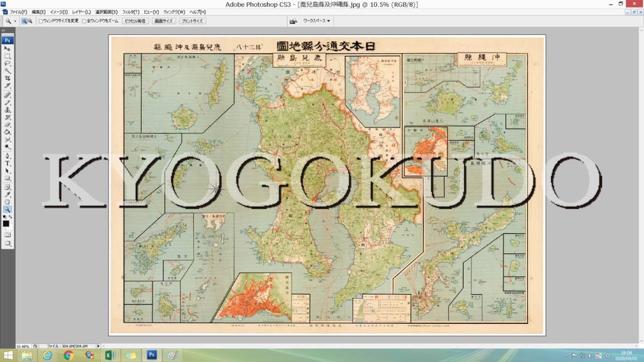
Task: Select the Pen tool
Action: (8, 156)
